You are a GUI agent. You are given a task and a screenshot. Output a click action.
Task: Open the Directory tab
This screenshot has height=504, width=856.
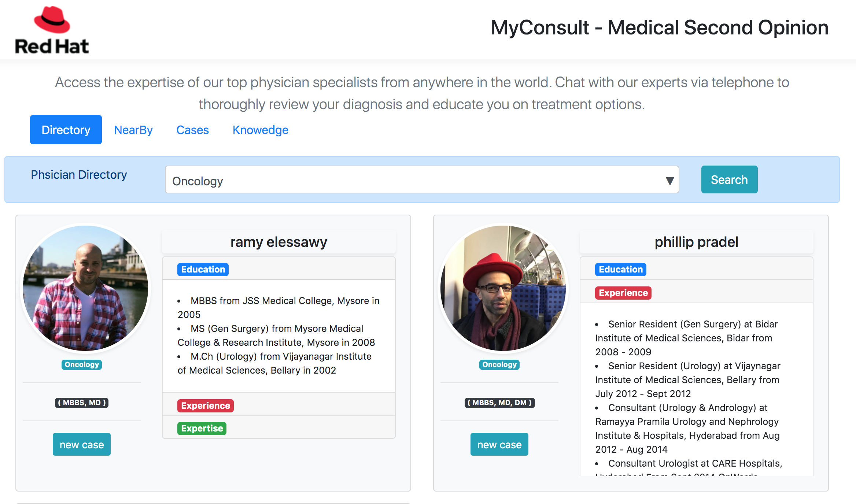66,130
